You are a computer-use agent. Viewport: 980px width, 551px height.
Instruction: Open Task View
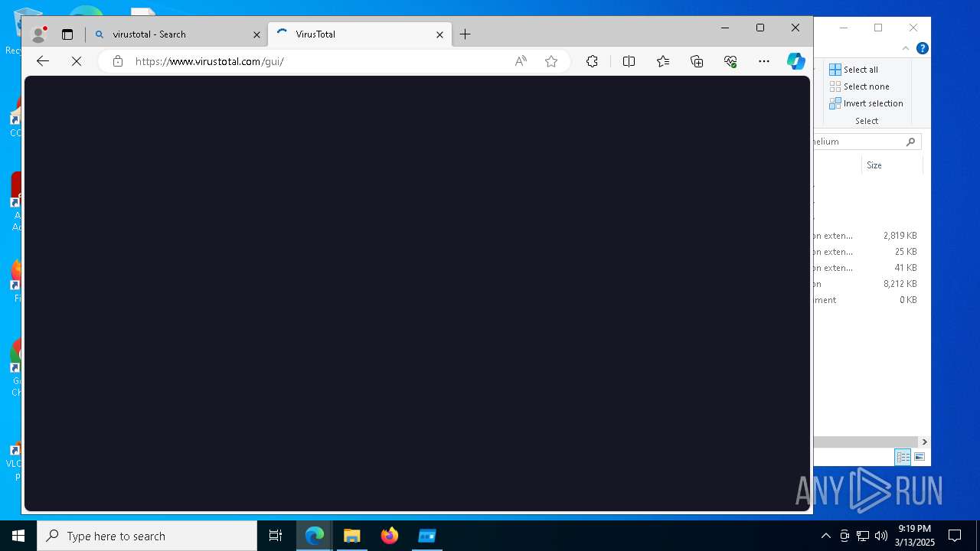tap(276, 536)
